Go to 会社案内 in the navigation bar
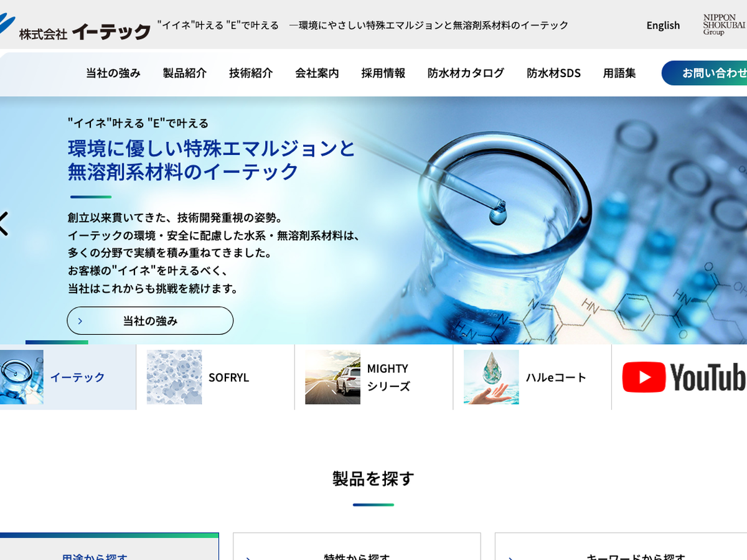This screenshot has height=560, width=747. coord(317,73)
